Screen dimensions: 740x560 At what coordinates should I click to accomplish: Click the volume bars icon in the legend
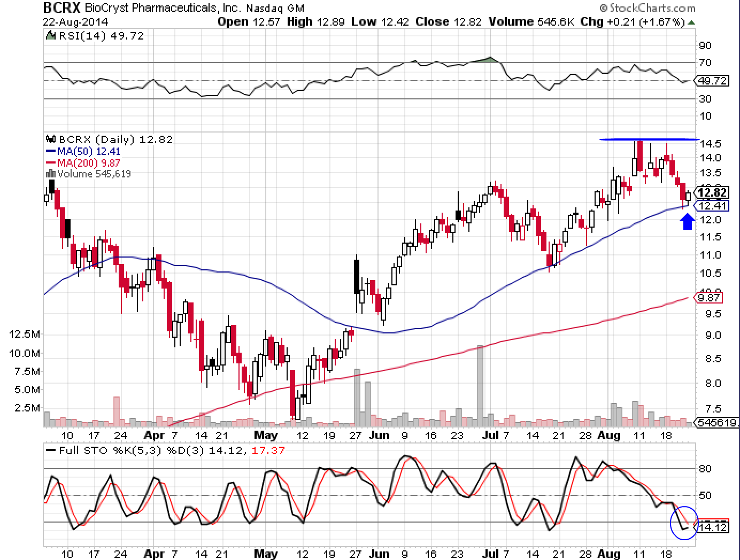51,174
